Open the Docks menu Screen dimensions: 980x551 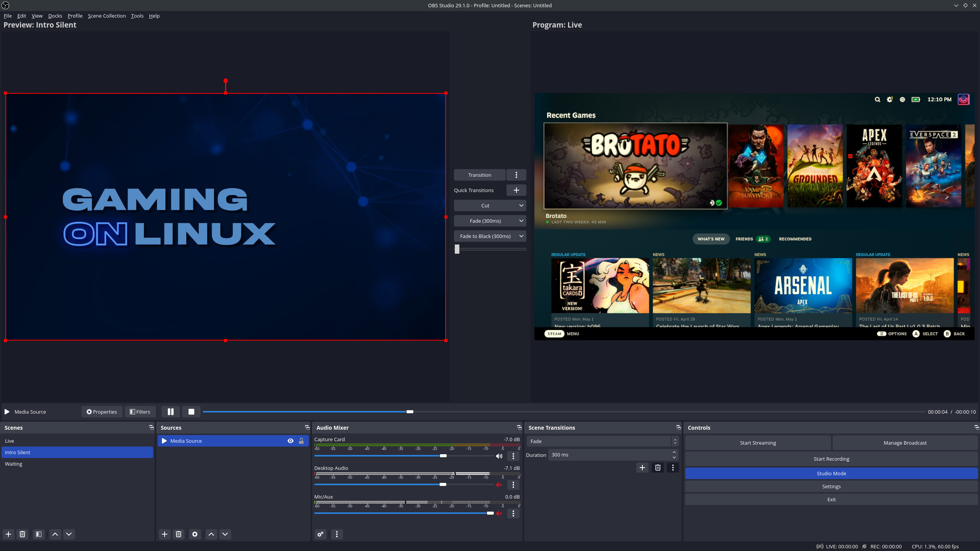[55, 16]
